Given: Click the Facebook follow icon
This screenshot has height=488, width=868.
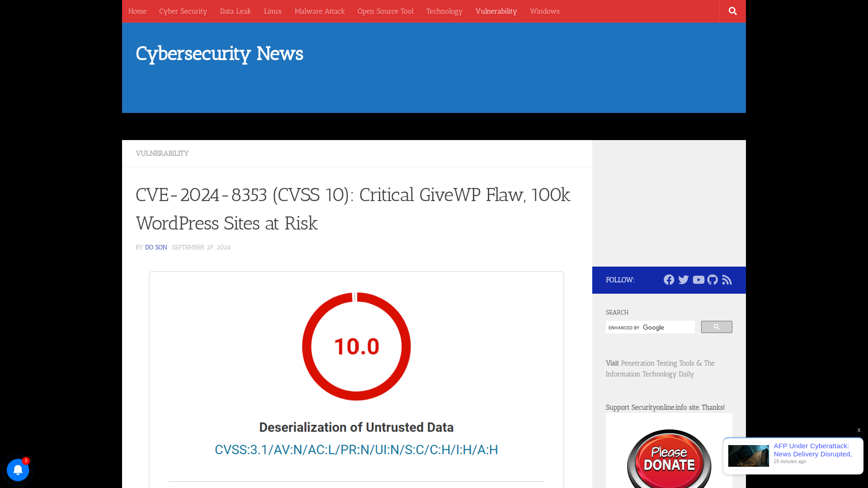Looking at the screenshot, I should tap(669, 279).
